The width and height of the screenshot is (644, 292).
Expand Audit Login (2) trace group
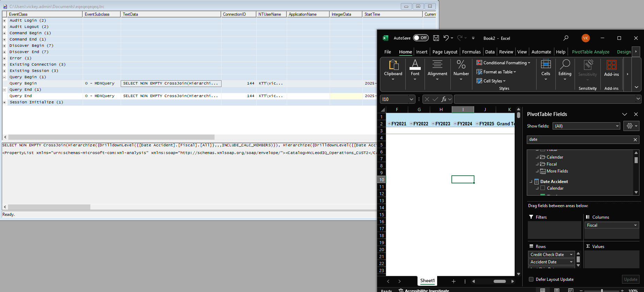coord(5,21)
